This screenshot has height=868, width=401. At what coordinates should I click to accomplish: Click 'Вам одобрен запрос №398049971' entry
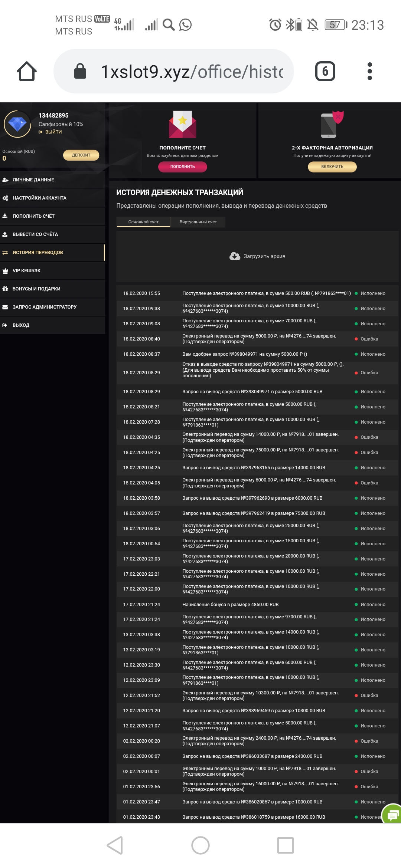pos(245,354)
